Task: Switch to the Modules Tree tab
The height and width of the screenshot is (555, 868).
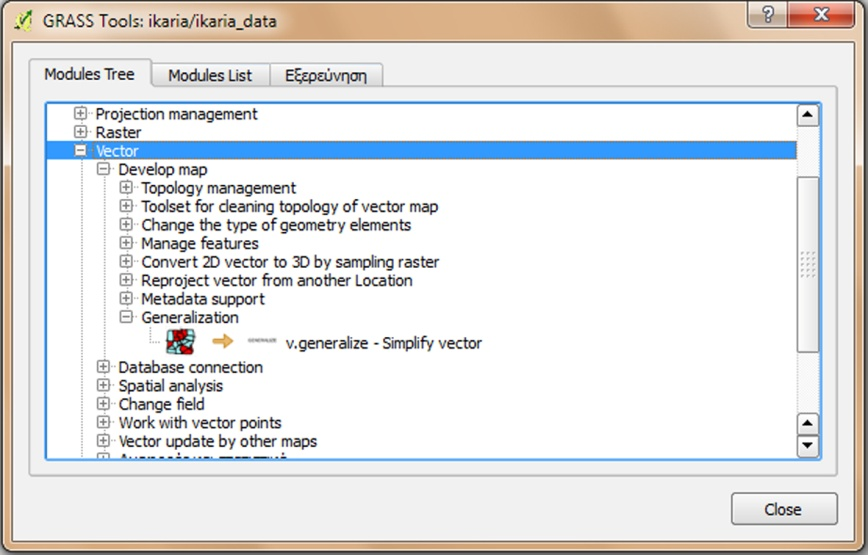Action: coord(90,74)
